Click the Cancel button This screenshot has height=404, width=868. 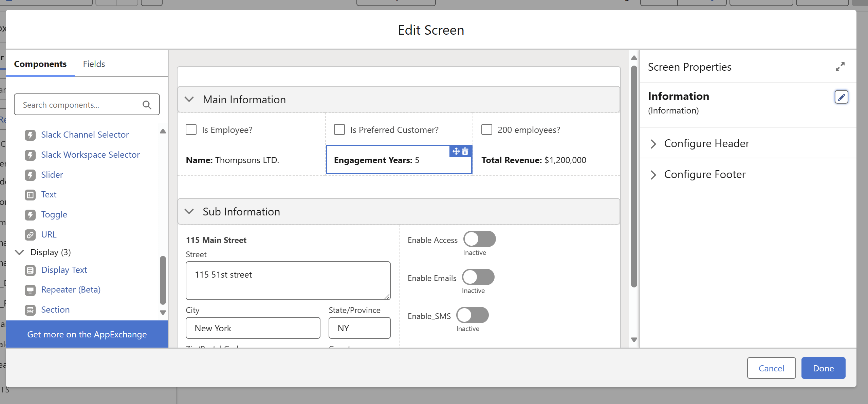pos(771,368)
